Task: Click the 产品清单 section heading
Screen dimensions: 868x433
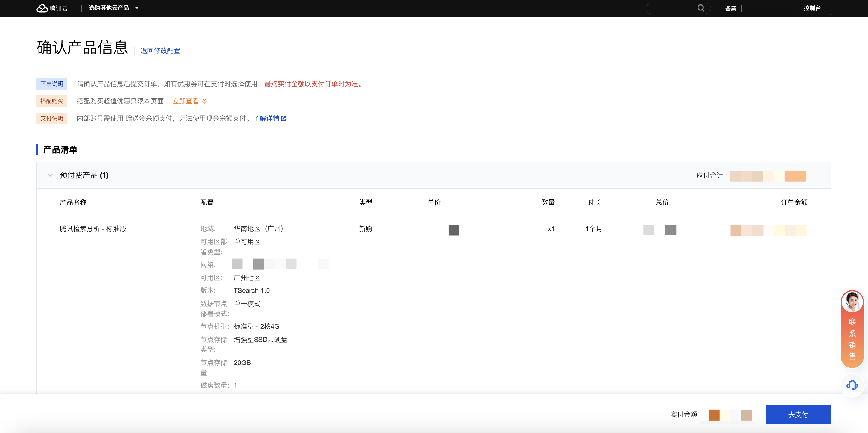Action: tap(60, 150)
